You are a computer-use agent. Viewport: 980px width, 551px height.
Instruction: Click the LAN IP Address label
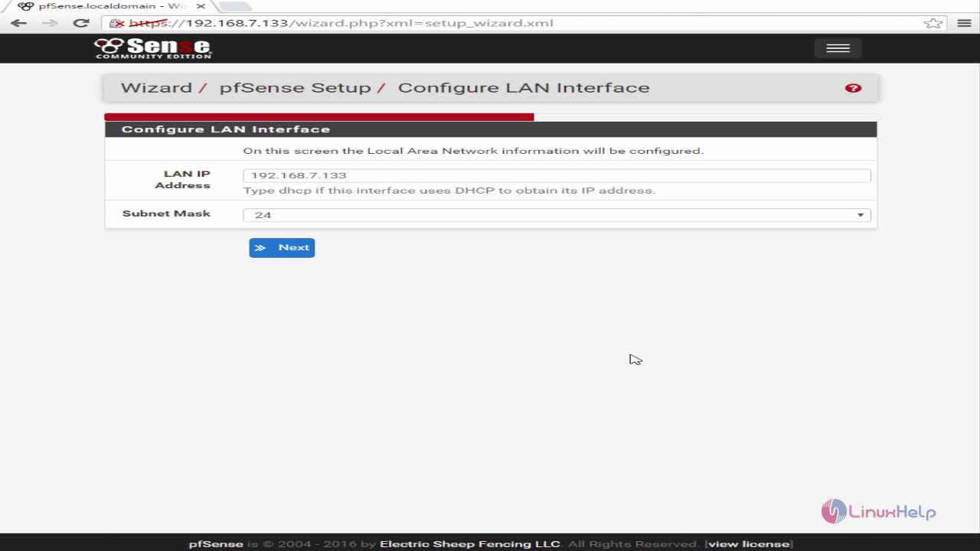(182, 180)
